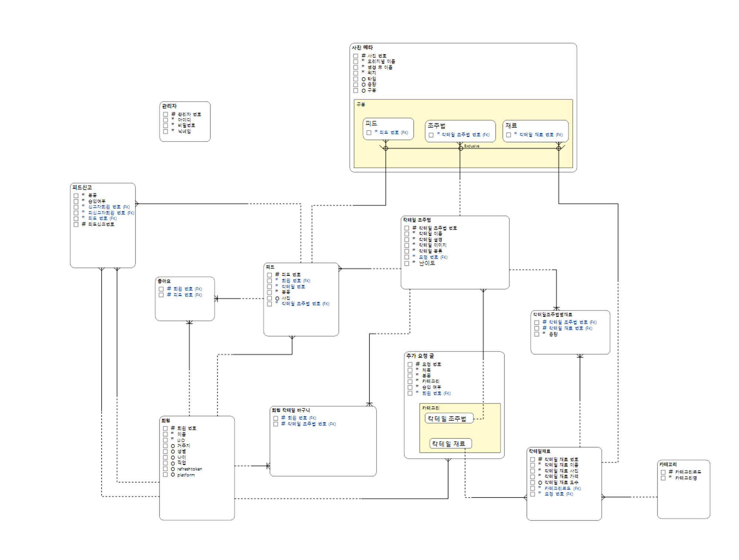Select the 칵테일 조주법 box inside the 카테고리 region
This screenshot has height=560, width=739.
click(x=449, y=418)
